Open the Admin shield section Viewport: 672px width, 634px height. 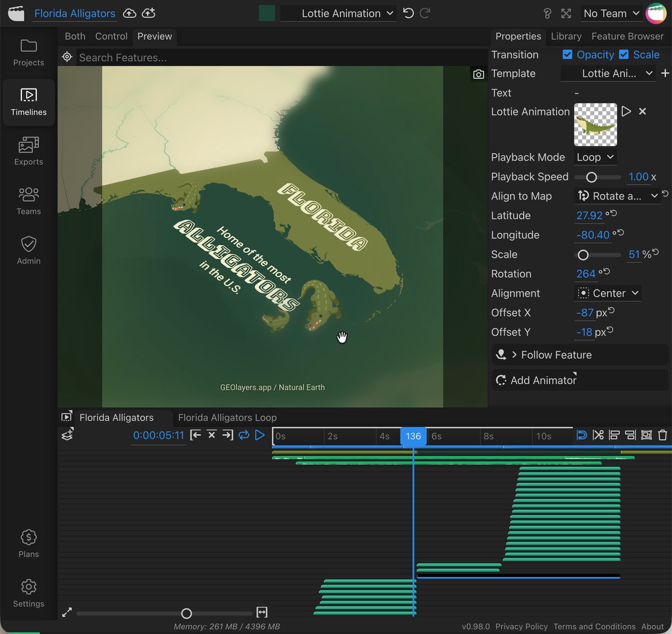(x=29, y=251)
